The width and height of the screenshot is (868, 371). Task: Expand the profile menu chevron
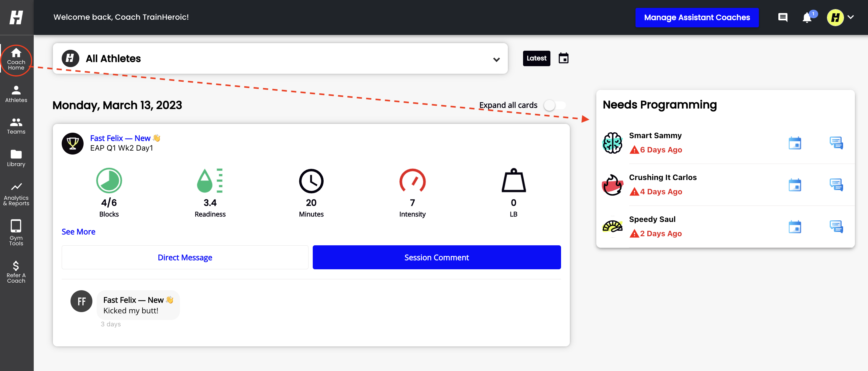(x=851, y=17)
